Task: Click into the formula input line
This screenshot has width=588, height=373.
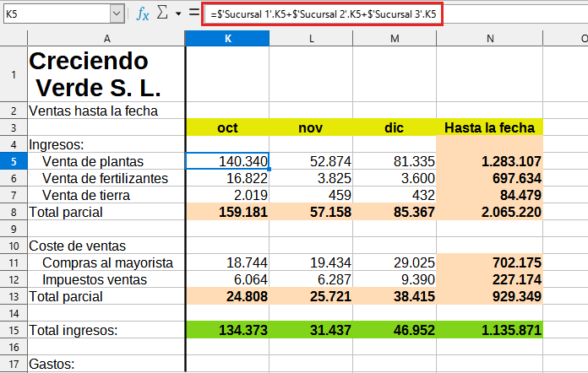Action: pos(398,14)
